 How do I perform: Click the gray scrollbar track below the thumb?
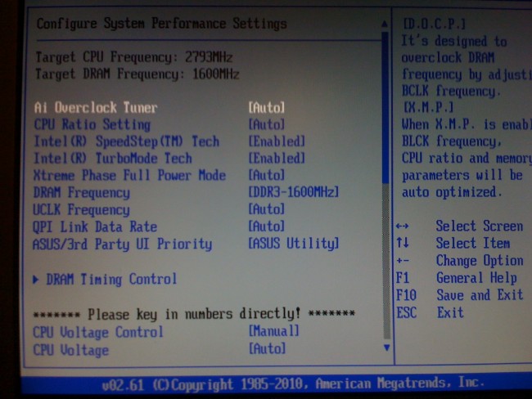click(386, 261)
